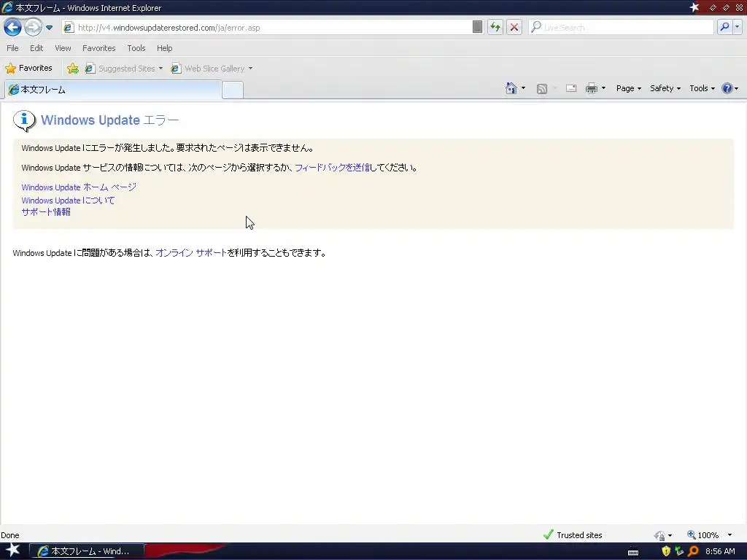The width and height of the screenshot is (747, 560).
Task: Open the Favorites menu
Action: click(98, 48)
